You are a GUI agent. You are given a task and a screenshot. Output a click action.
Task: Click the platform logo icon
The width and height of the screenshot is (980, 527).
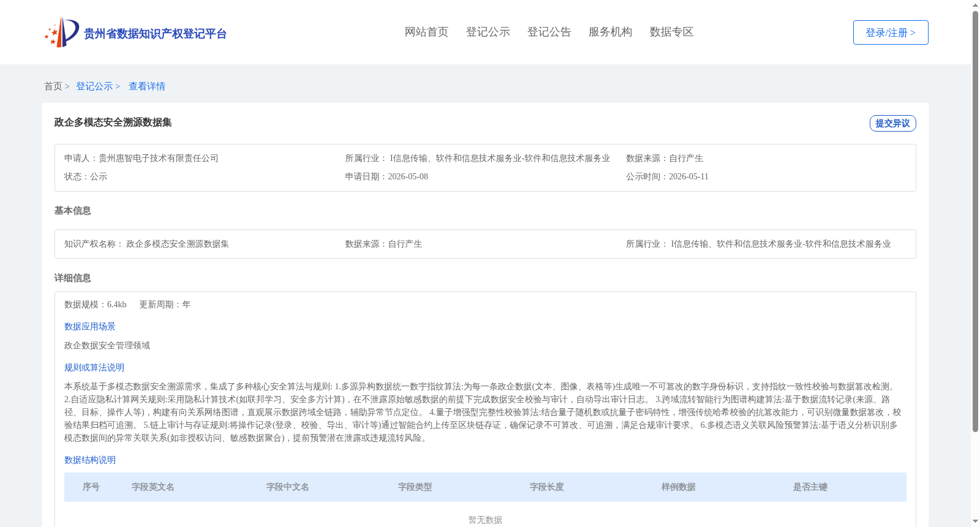click(62, 32)
